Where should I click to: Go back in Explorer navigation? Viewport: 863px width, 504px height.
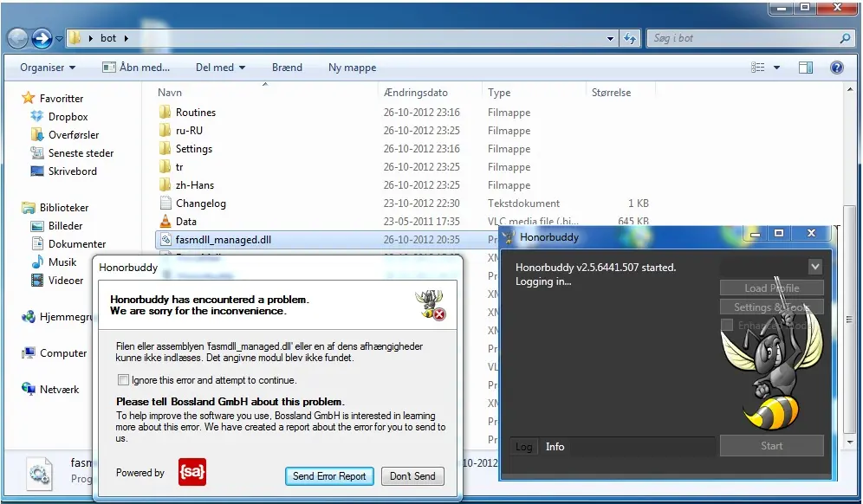pyautogui.click(x=17, y=38)
